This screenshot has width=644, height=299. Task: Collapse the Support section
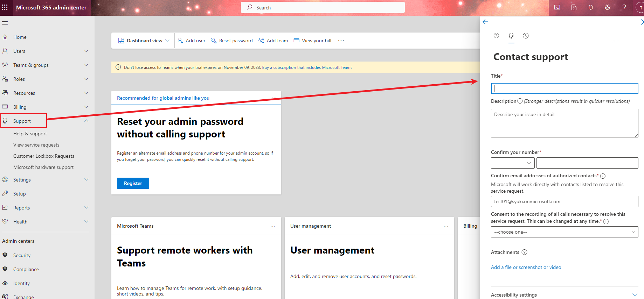tap(86, 121)
